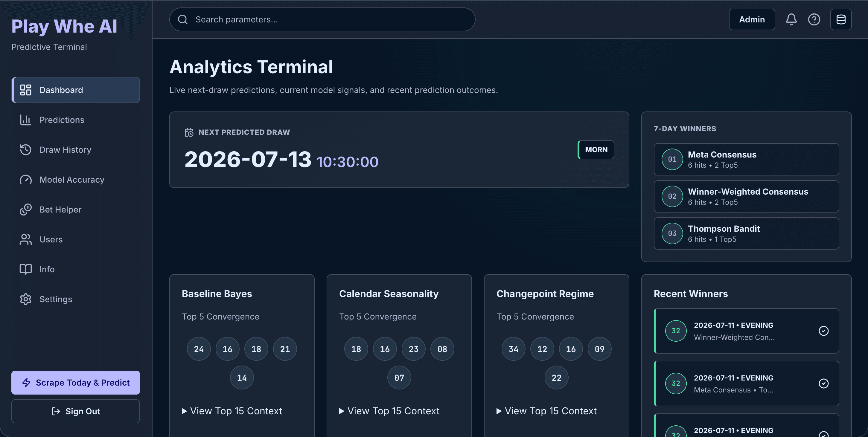Click check icon on Winner-Weighted Con... recent winner

[x=823, y=331]
